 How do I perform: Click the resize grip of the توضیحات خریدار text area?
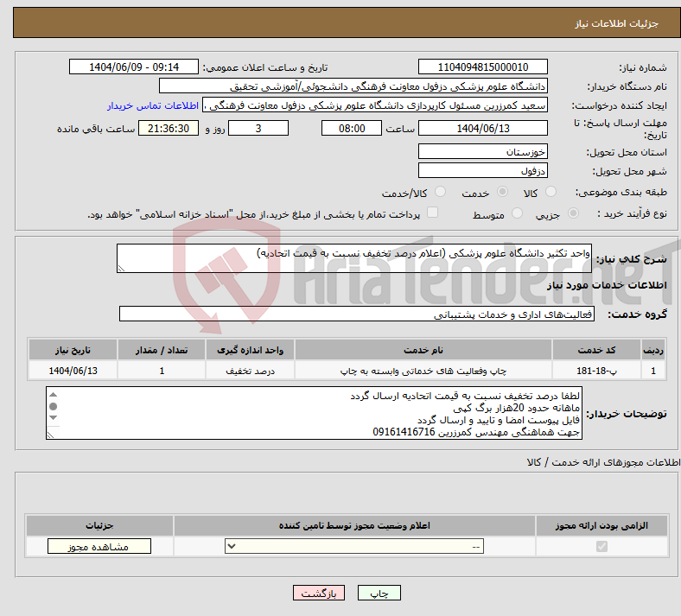click(x=51, y=435)
